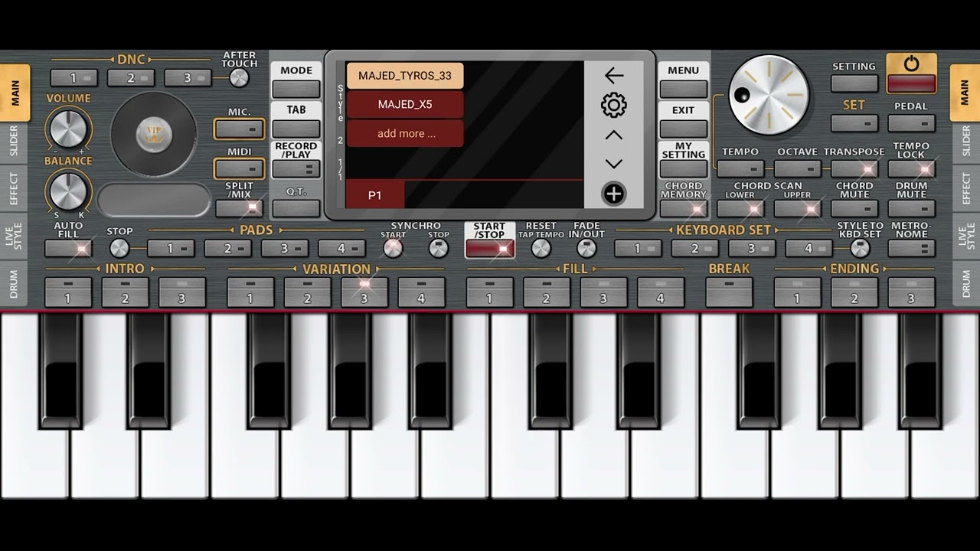This screenshot has height=551, width=980.
Task: Open the right DRUM side tab
Action: click(966, 284)
